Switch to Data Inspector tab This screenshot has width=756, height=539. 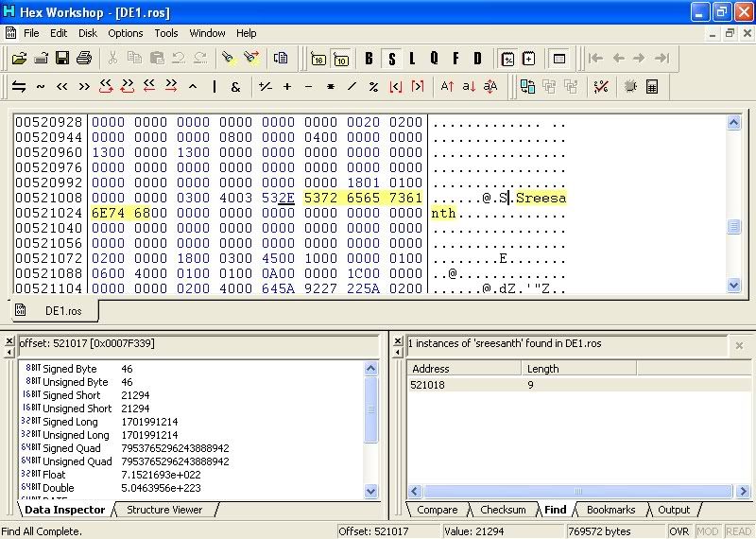coord(64,510)
